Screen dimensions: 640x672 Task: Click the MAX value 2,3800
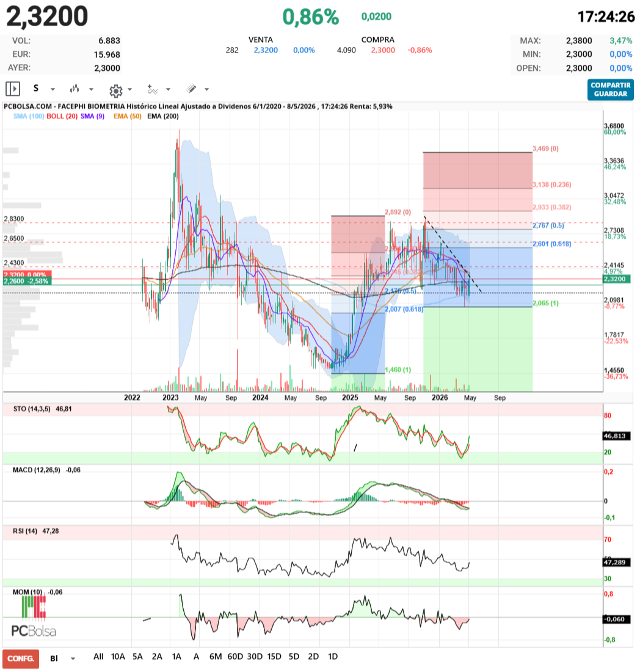[579, 41]
